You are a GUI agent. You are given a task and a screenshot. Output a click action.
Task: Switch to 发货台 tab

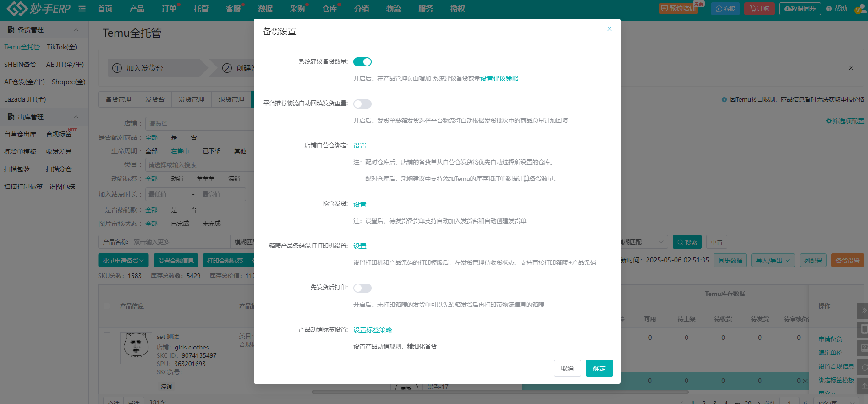coord(155,99)
